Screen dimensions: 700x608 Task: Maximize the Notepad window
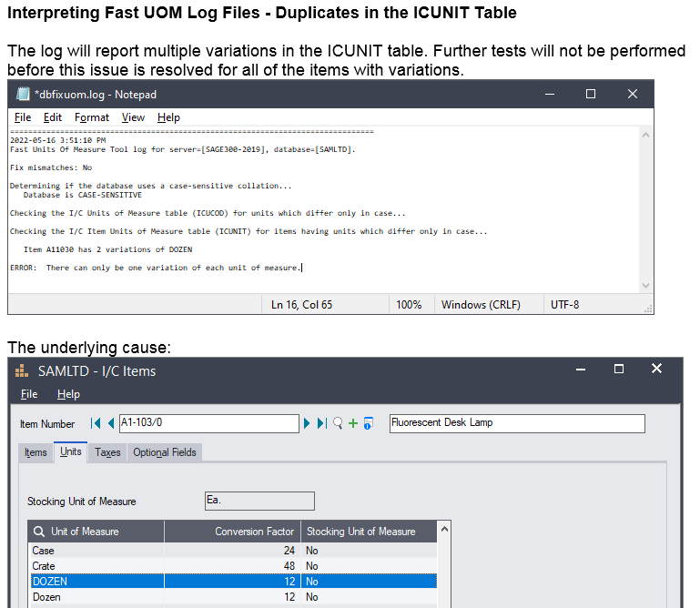(591, 94)
